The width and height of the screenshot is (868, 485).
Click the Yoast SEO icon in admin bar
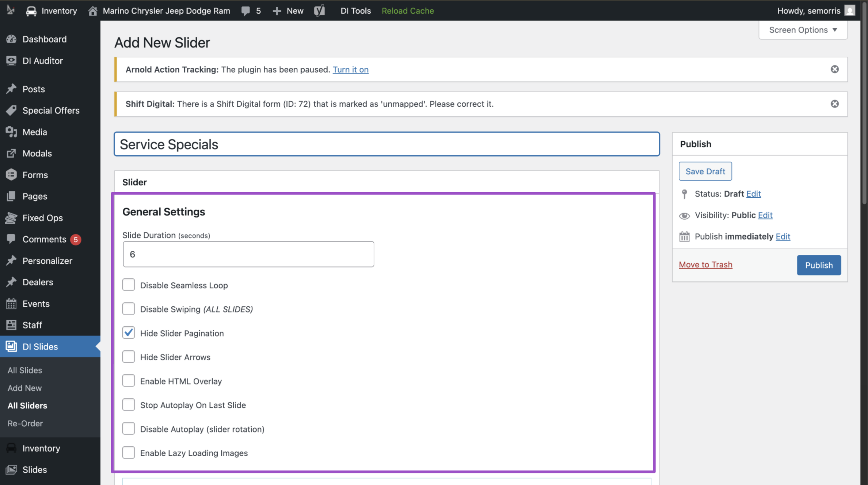[x=319, y=11]
